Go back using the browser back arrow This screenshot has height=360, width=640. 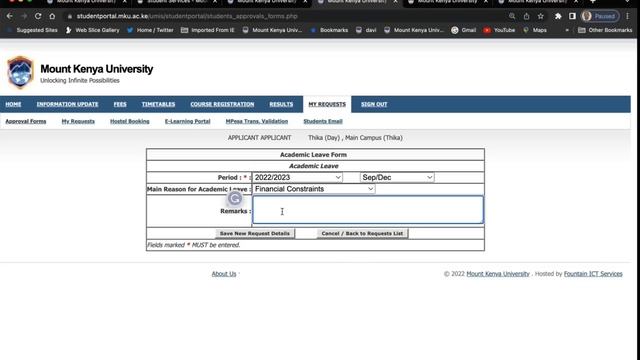9,16
